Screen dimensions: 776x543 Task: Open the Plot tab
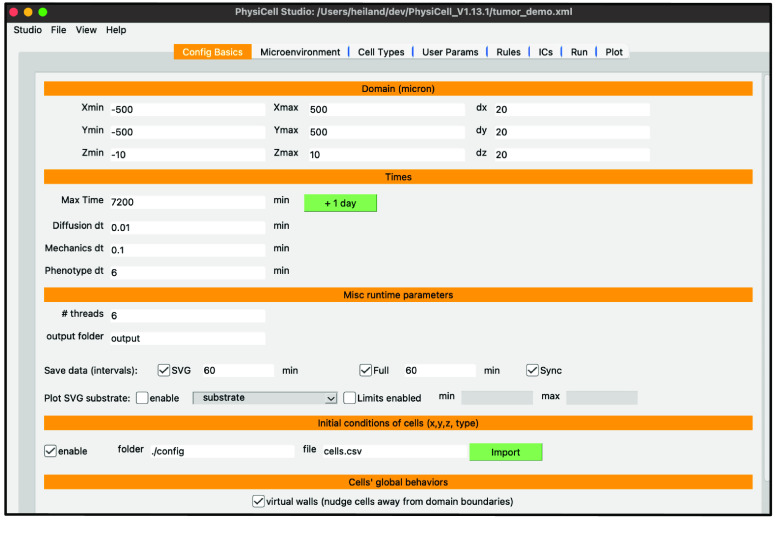pos(614,52)
